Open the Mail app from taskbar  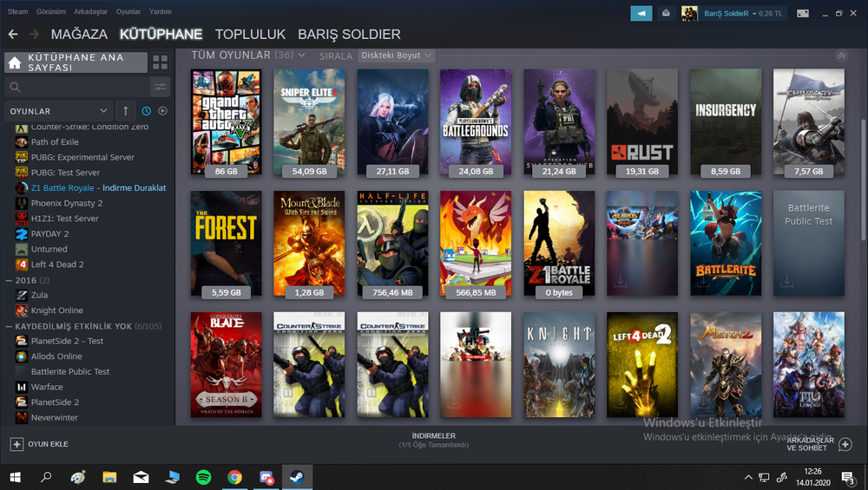point(141,477)
